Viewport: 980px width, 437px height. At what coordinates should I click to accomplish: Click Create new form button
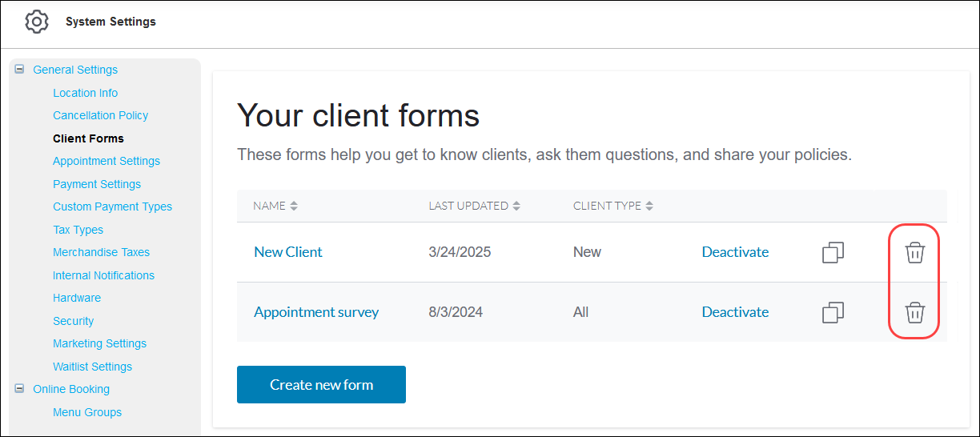coord(321,385)
